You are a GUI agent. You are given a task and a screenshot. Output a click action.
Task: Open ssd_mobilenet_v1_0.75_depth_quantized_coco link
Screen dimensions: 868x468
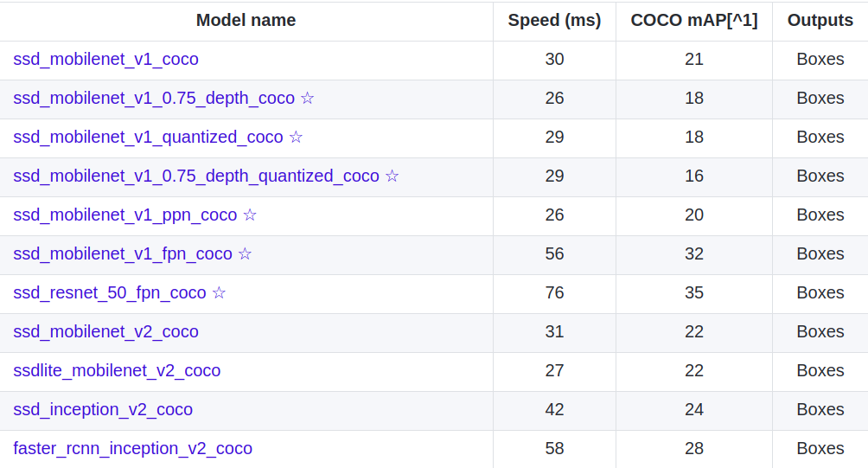pyautogui.click(x=196, y=176)
